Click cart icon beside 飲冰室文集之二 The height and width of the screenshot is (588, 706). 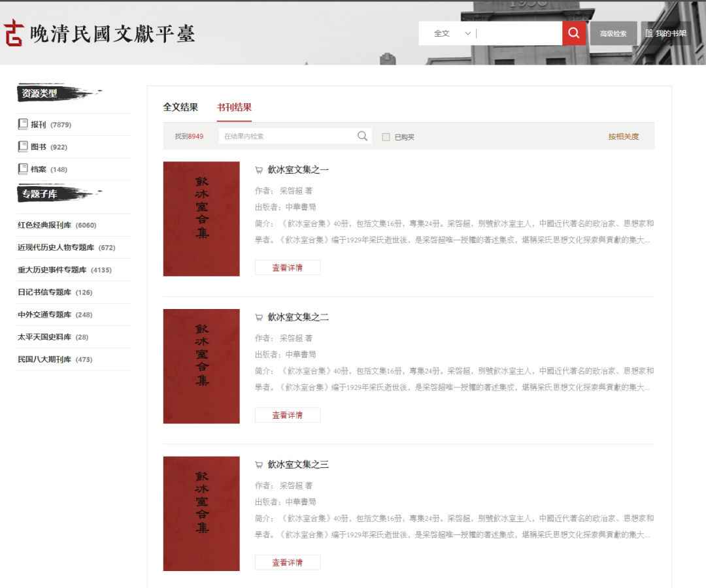(x=259, y=318)
